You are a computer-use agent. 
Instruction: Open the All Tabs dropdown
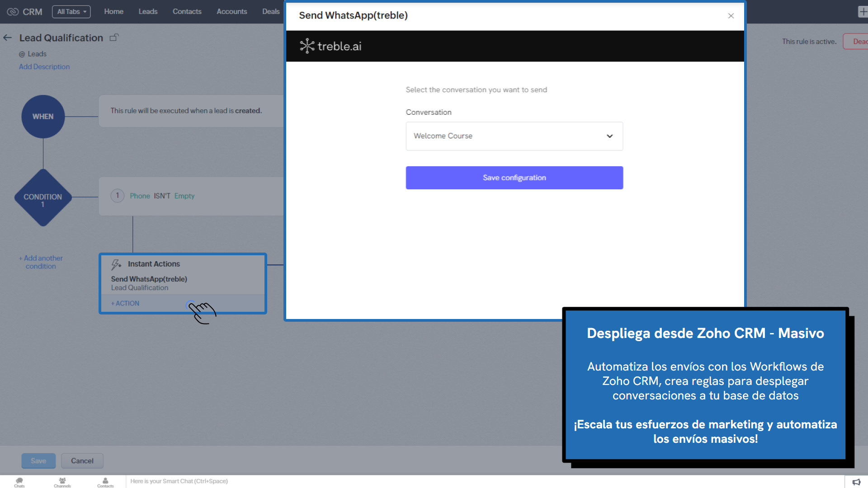(71, 12)
